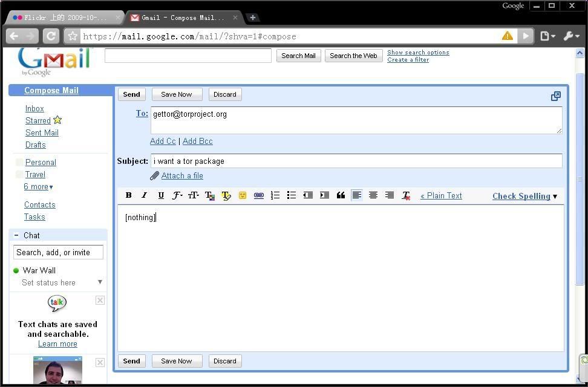Click the yellow star beside Starred
Screen dimensions: 588x387
[x=57, y=120]
